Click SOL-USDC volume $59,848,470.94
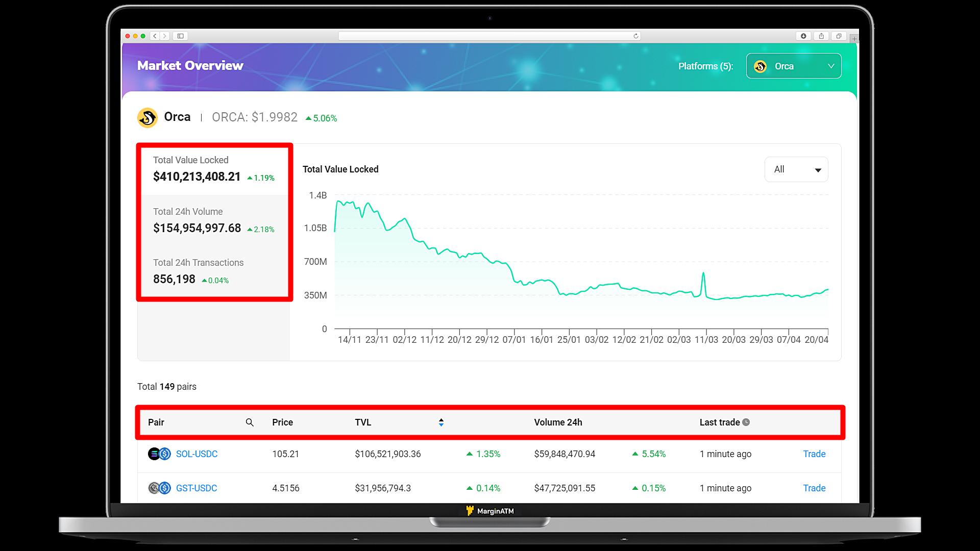The height and width of the screenshot is (551, 980). point(565,454)
